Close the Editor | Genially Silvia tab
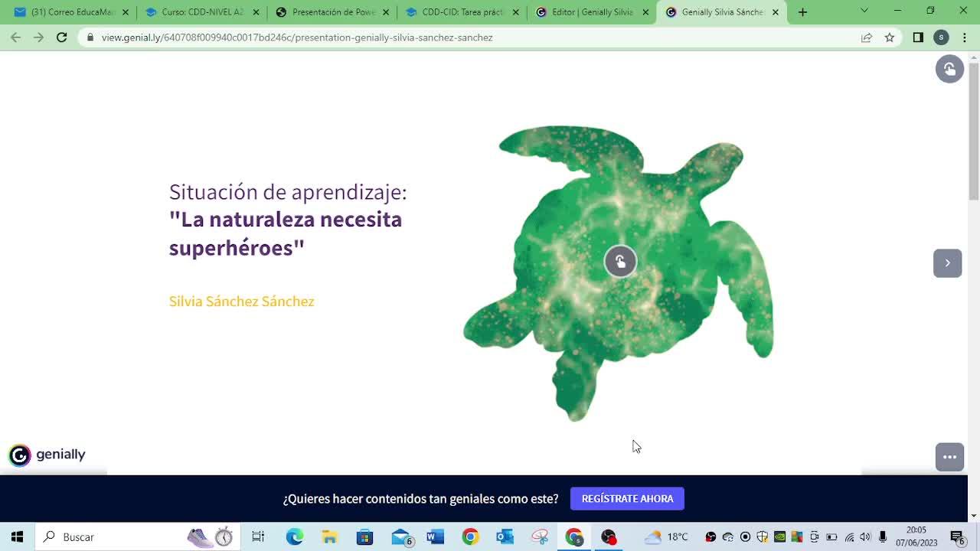Screen dimensions: 980x551 pyautogui.click(x=646, y=12)
